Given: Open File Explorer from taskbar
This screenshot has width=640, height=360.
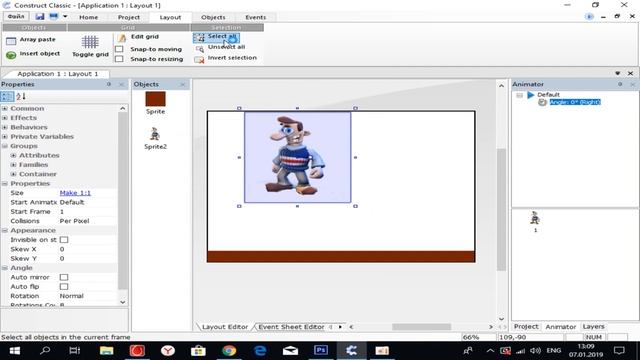Looking at the screenshot, I should pos(106,351).
